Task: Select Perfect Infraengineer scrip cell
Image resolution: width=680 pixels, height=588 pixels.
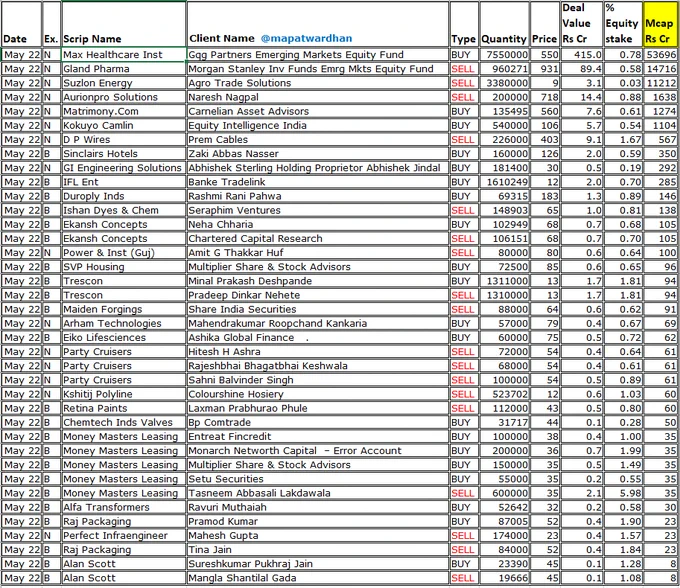Action: pos(124,536)
